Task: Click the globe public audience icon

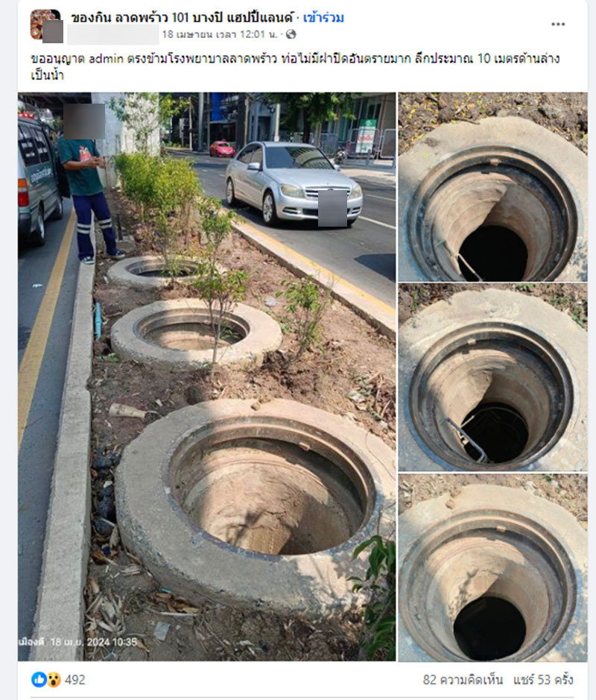Action: (x=291, y=34)
